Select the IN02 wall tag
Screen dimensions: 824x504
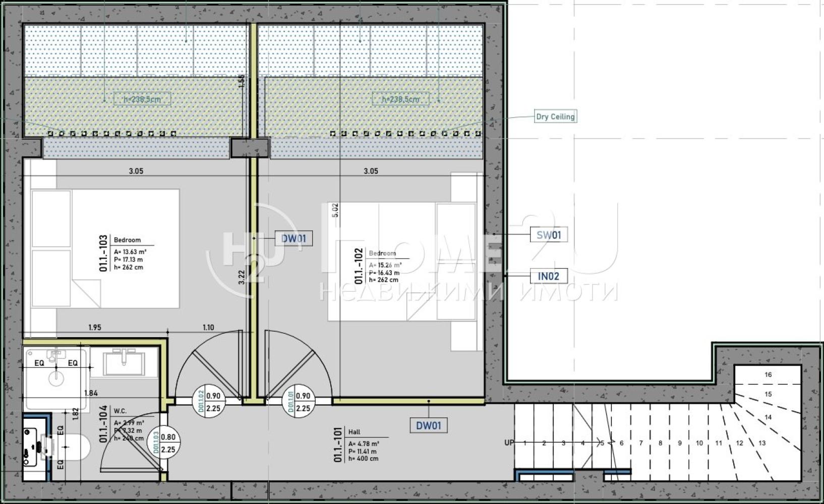point(548,276)
